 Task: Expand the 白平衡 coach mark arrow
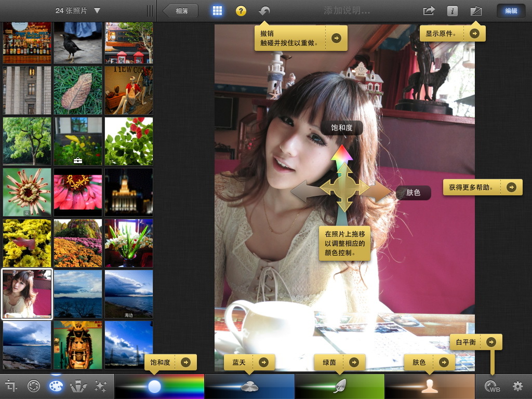[491, 341]
